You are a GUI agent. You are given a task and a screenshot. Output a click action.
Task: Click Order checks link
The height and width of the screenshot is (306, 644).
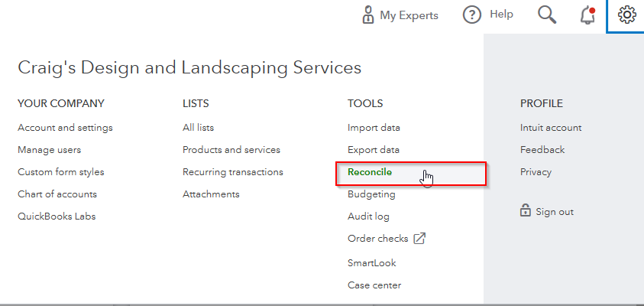click(378, 239)
